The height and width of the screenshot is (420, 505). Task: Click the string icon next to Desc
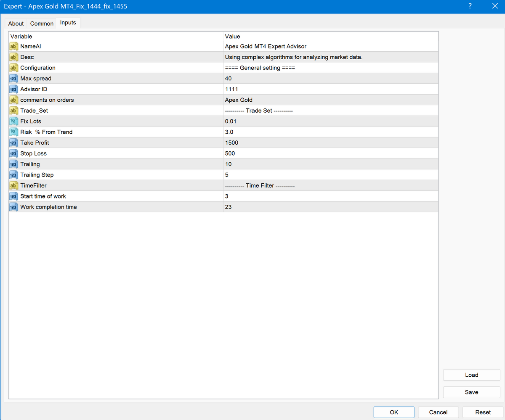13,57
